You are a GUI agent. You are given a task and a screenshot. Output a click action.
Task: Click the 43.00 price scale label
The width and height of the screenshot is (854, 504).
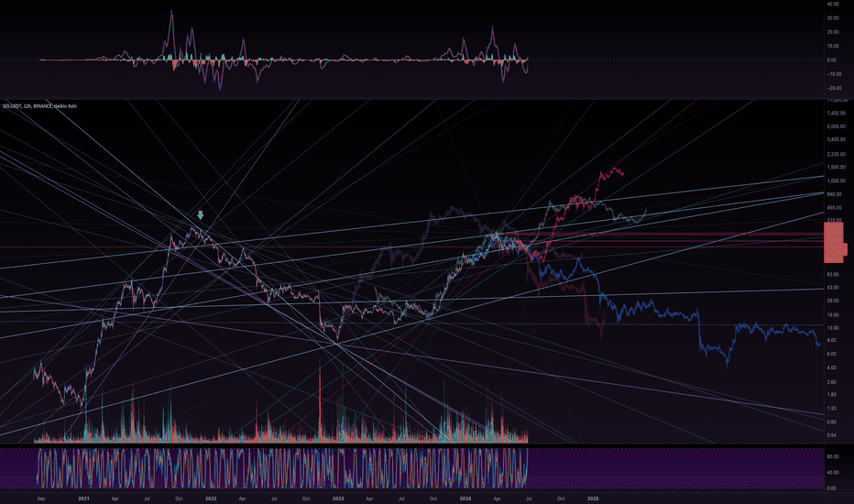[x=833, y=287]
